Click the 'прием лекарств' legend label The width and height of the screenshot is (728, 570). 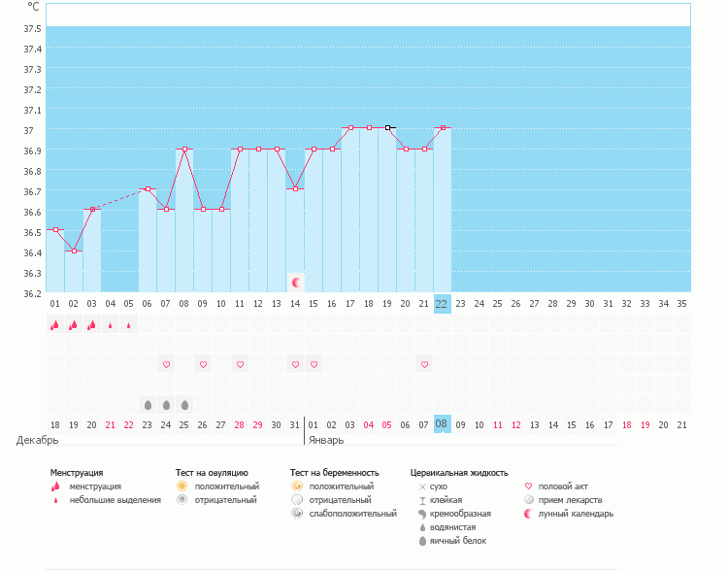pos(570,499)
